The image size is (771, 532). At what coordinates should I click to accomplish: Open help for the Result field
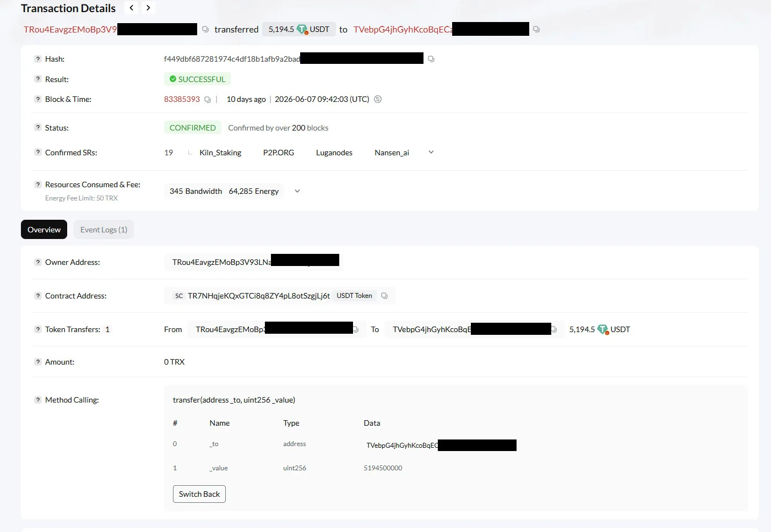38,79
